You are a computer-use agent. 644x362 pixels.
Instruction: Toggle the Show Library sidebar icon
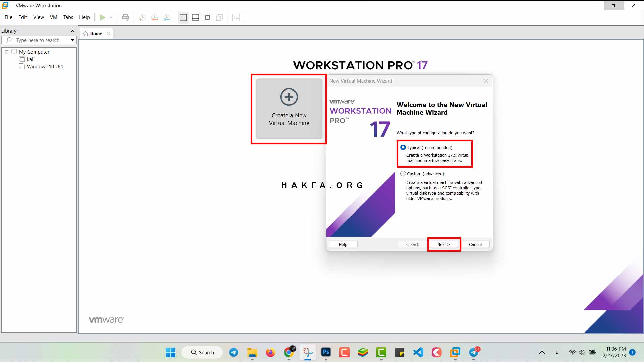(183, 17)
